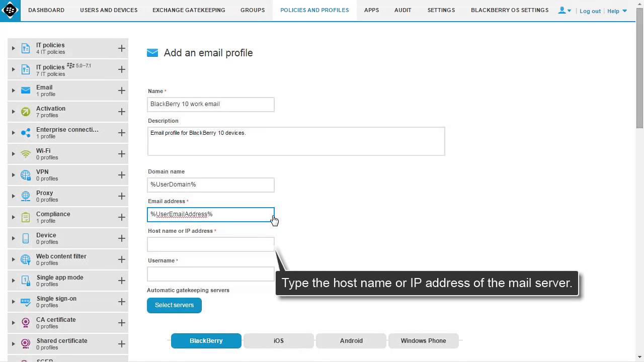Click the CA certificate icon
The height and width of the screenshot is (362, 644).
click(x=26, y=323)
